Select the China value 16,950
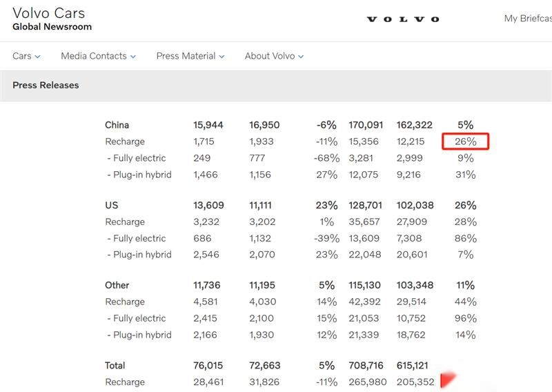This screenshot has height=392, width=552. 264,125
